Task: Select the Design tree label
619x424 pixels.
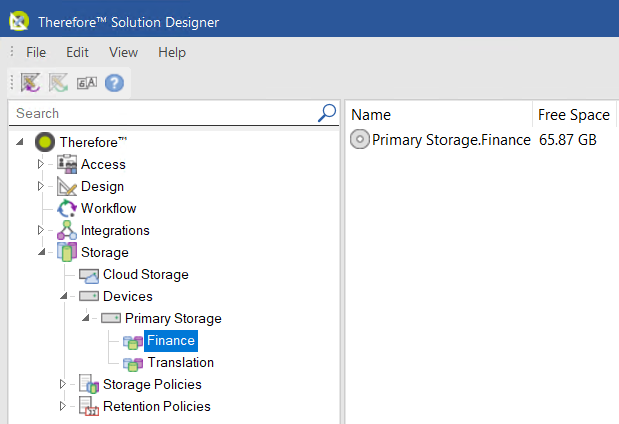Action: (102, 186)
